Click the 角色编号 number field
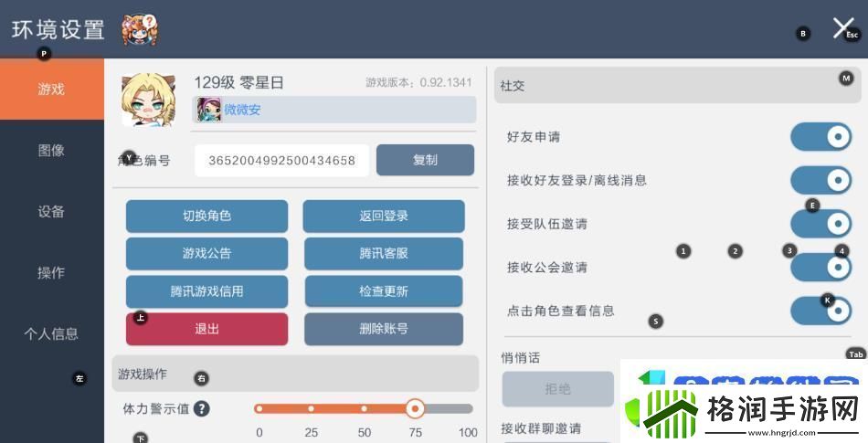Image resolution: width=868 pixels, height=443 pixels. coord(281,161)
